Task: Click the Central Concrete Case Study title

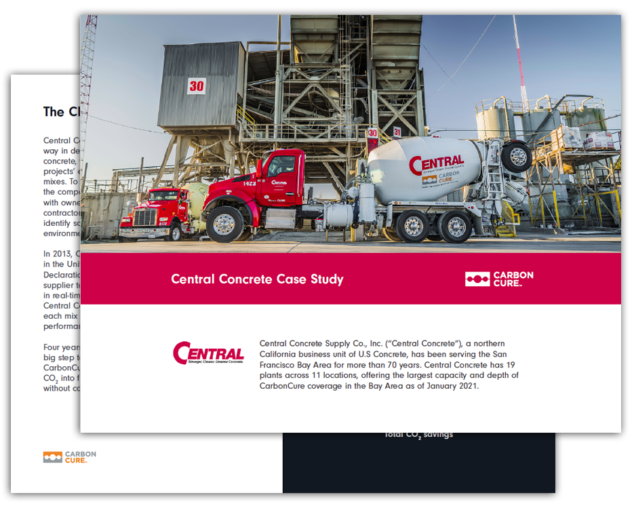Action: pyautogui.click(x=257, y=279)
